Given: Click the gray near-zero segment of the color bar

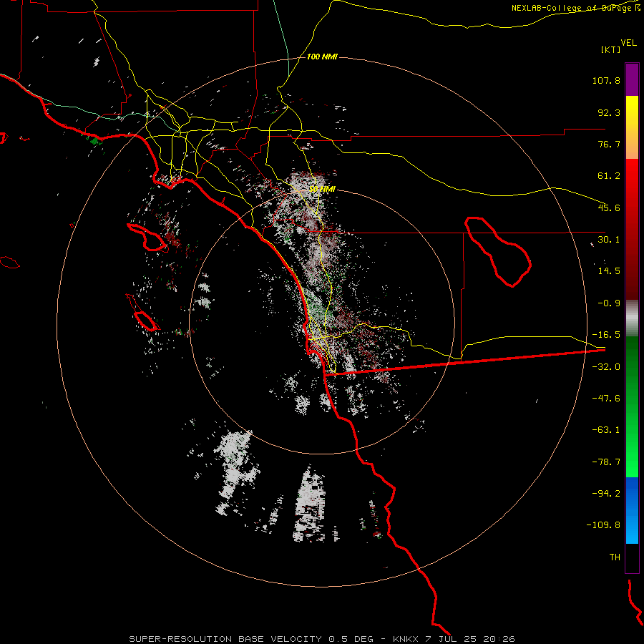Looking at the screenshot, I should pos(632,318).
